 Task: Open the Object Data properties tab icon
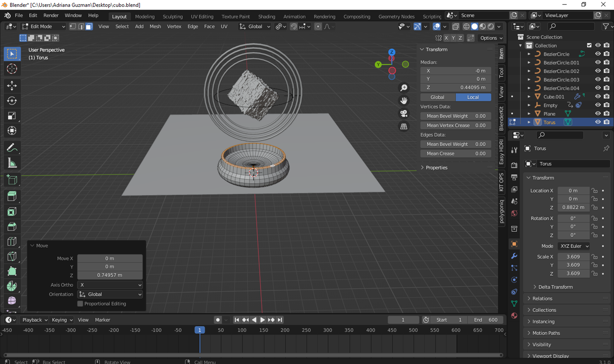coord(514,304)
